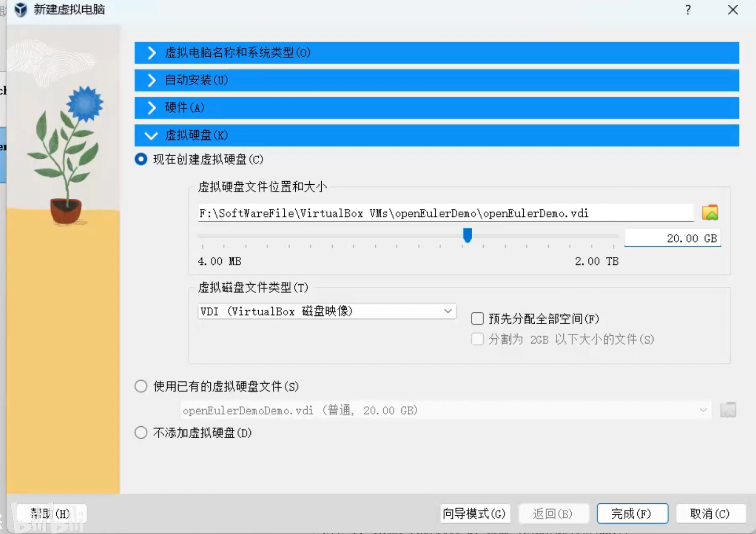Click the openEulerDemo.vdi file path field
The width and height of the screenshot is (756, 534).
click(x=446, y=213)
